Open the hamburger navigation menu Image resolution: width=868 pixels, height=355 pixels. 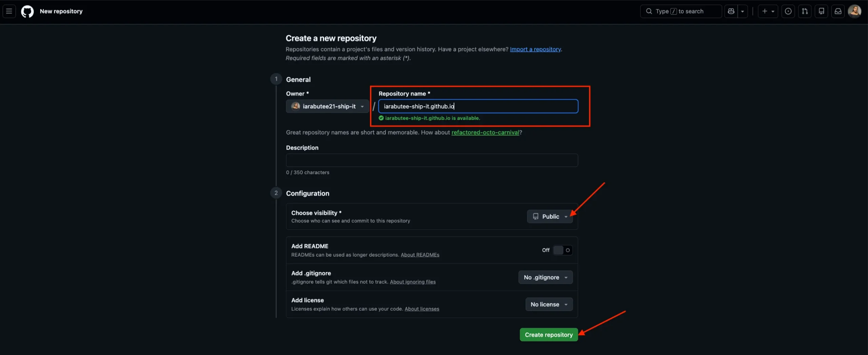(x=9, y=11)
